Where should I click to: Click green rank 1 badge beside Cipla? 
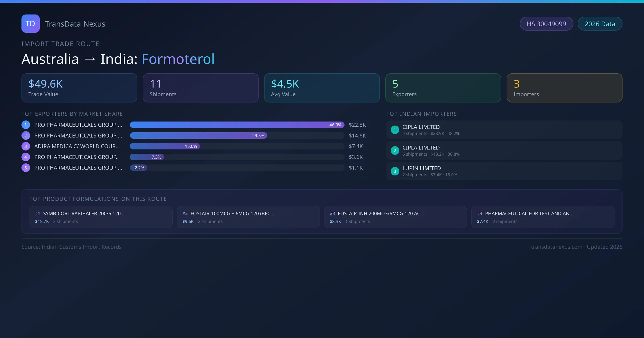point(395,130)
